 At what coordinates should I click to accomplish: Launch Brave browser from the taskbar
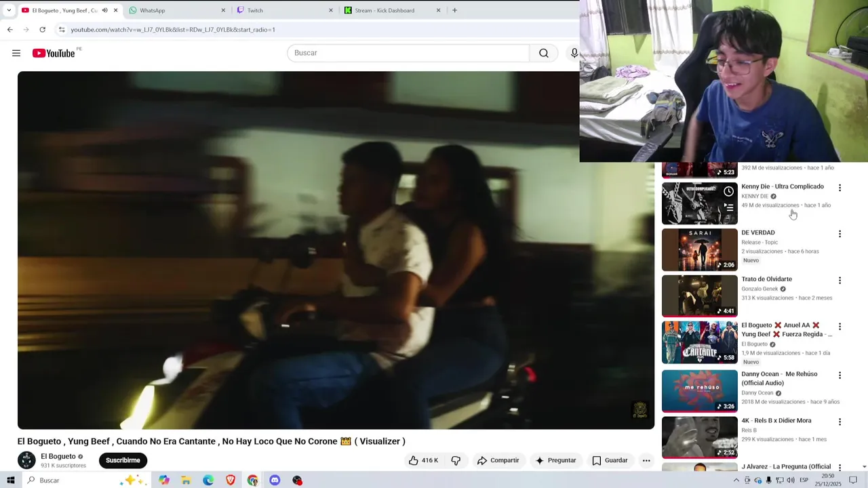coord(231,480)
